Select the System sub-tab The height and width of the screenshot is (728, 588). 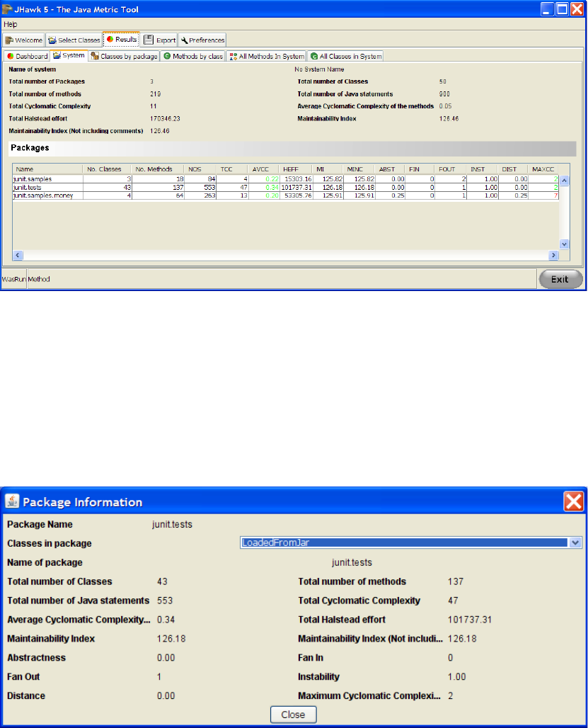[69, 55]
